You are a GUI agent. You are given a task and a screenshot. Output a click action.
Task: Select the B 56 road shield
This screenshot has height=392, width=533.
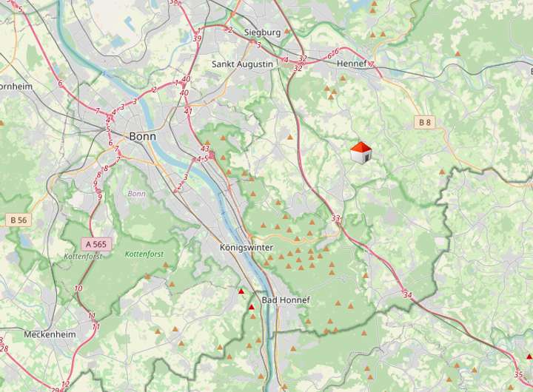(19, 220)
